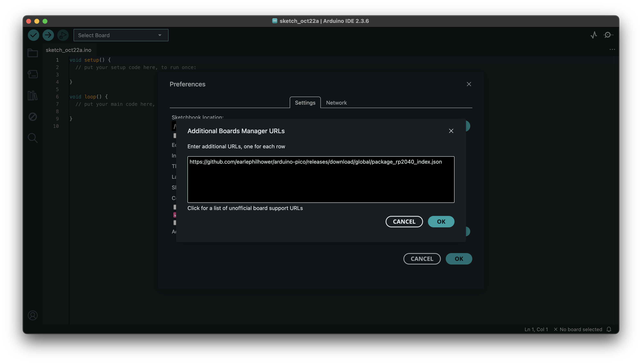Expand the Select Board dropdown
Viewport: 642px width, 364px height.
[121, 35]
